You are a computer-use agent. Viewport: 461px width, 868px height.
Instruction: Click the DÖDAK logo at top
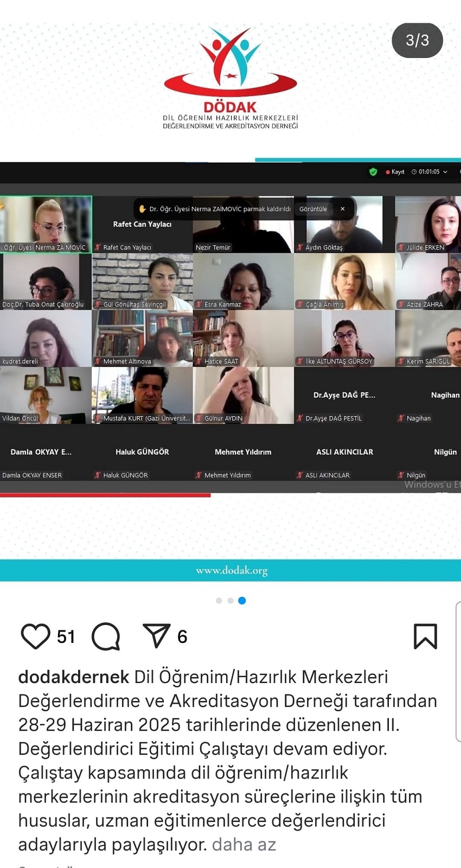tap(230, 78)
